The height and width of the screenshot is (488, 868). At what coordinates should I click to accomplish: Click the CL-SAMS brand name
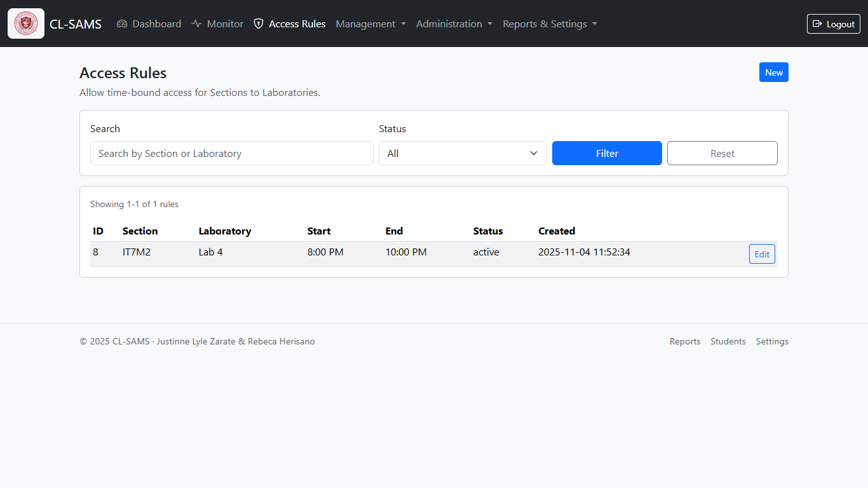[x=76, y=24]
